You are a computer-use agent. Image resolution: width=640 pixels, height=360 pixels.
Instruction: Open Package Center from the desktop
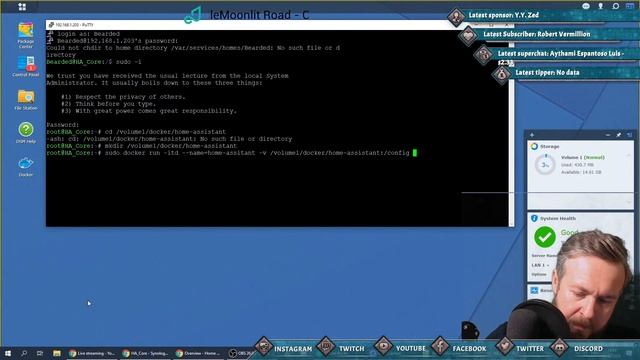pyautogui.click(x=26, y=36)
